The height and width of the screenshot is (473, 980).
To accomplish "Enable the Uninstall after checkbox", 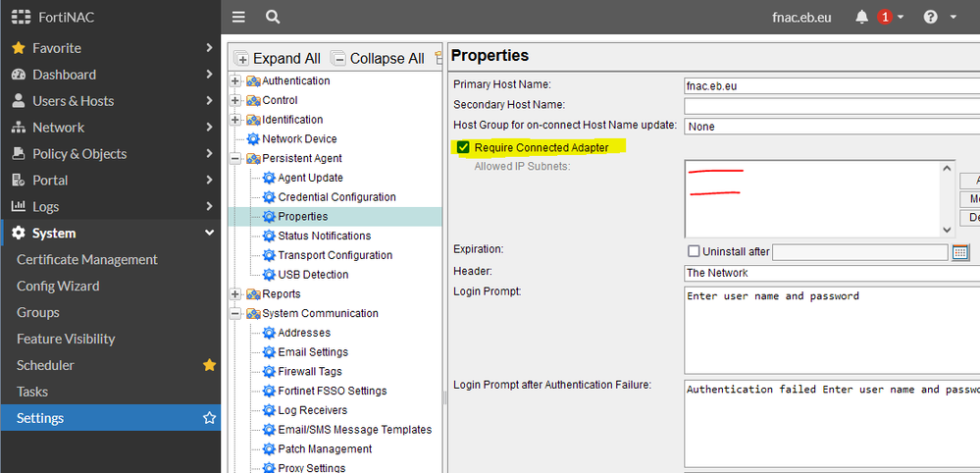I will click(x=694, y=252).
